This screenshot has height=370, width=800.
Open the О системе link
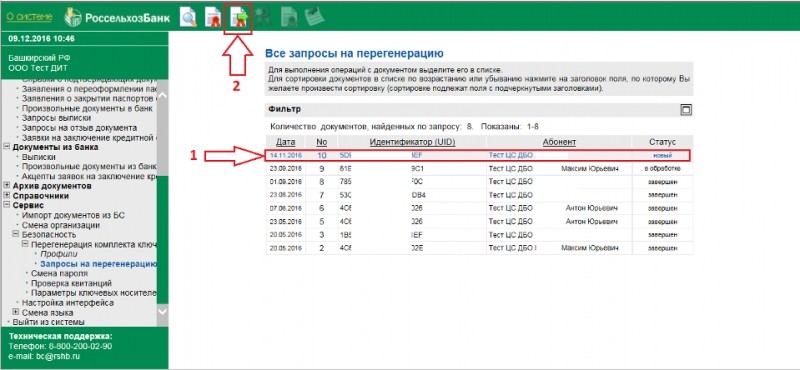29,17
